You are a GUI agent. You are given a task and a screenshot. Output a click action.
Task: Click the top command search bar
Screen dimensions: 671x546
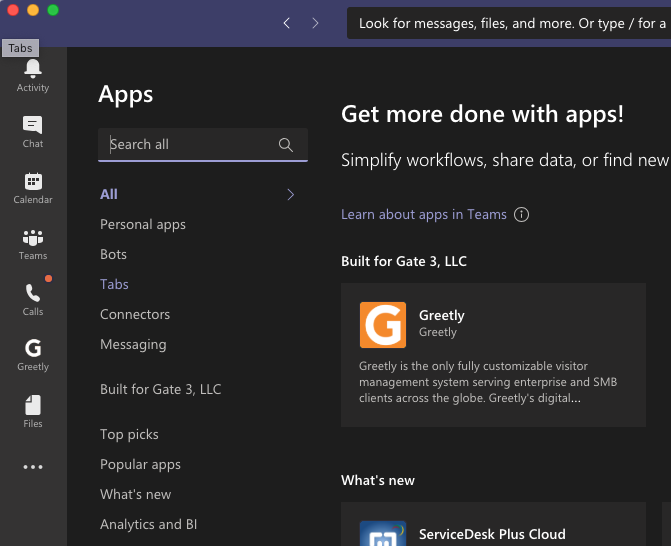[509, 23]
